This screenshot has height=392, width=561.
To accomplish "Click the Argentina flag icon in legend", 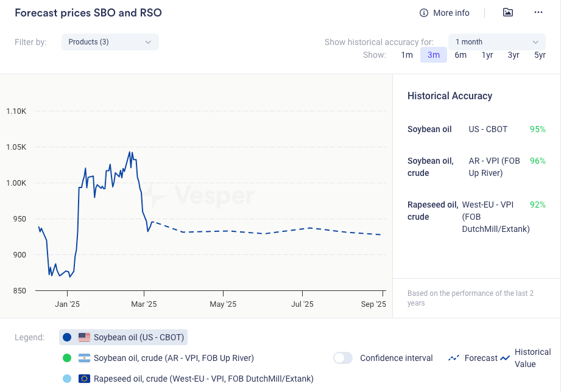I will [84, 358].
